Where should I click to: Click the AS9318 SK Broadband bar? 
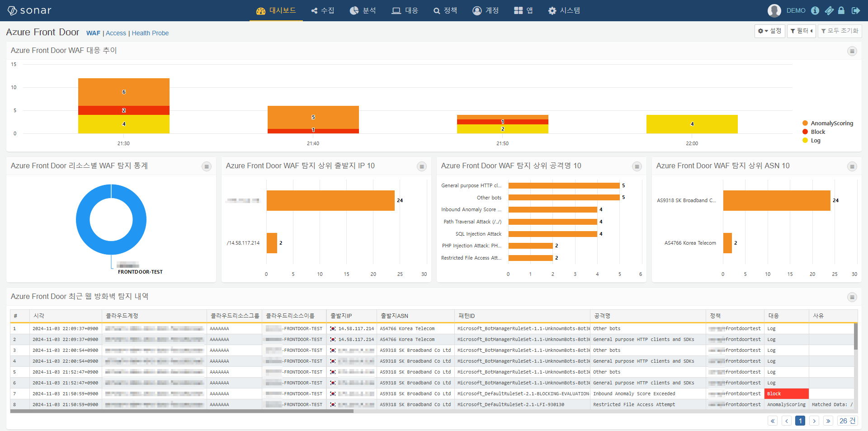coord(777,200)
